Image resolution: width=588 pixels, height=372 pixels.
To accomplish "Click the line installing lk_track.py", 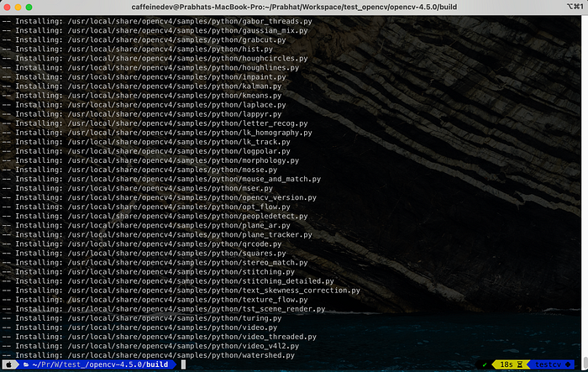I will [x=146, y=142].
